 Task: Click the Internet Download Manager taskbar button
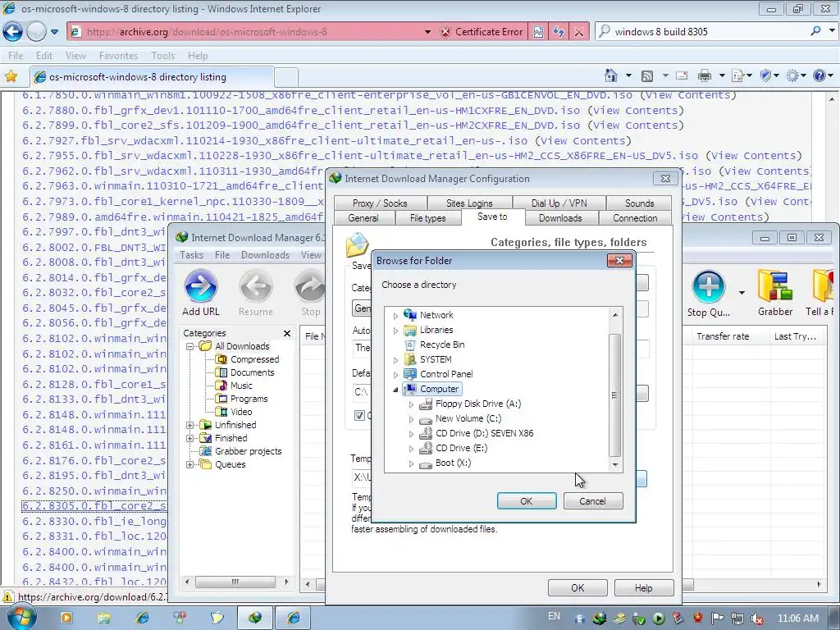[x=256, y=618]
